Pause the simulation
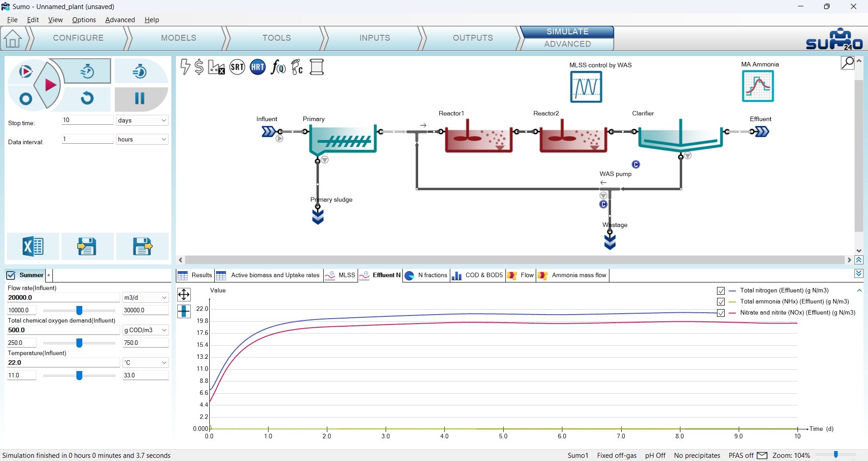This screenshot has height=461, width=868. [x=140, y=99]
